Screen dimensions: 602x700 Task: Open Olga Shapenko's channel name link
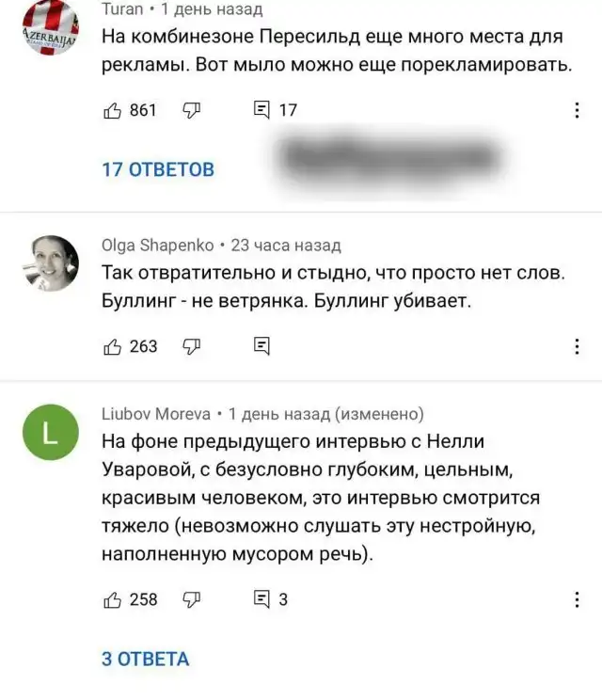pos(156,246)
